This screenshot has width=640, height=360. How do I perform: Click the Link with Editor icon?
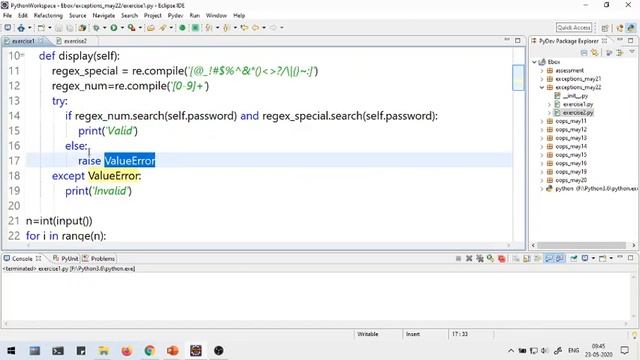(595, 53)
